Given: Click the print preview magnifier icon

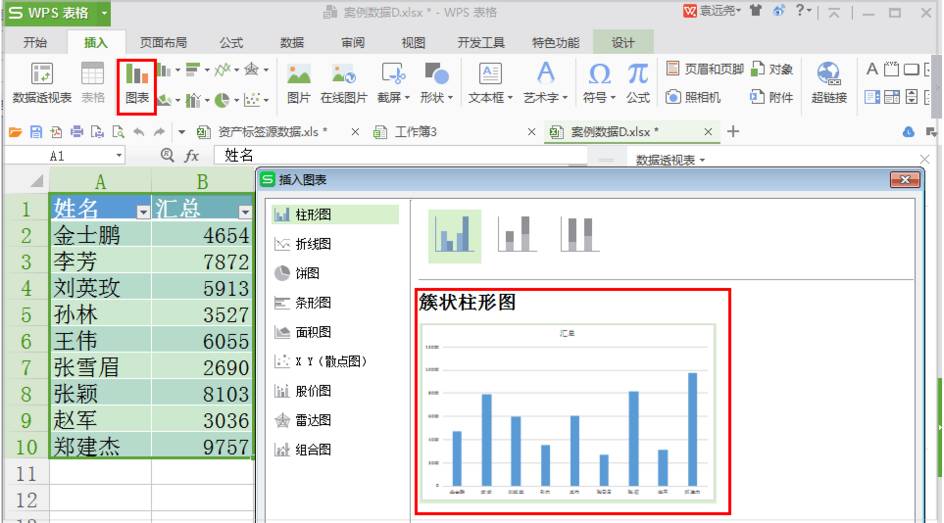Looking at the screenshot, I should click(x=118, y=132).
